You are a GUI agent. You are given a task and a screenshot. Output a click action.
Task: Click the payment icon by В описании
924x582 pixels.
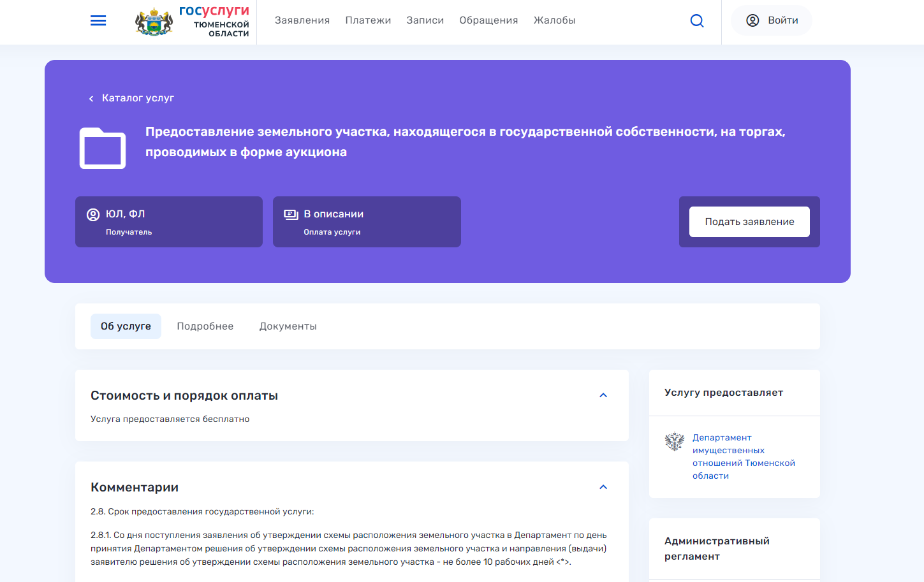tap(291, 214)
